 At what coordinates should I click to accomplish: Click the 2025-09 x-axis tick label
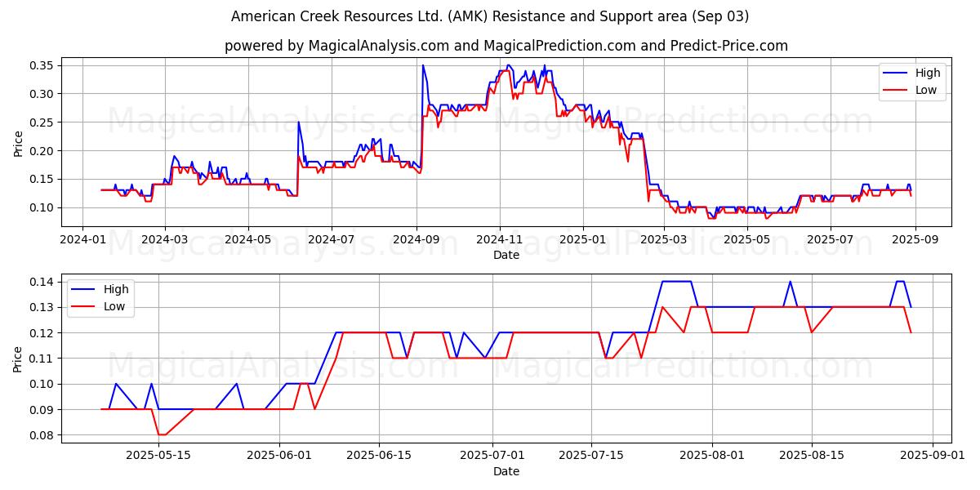pos(914,239)
